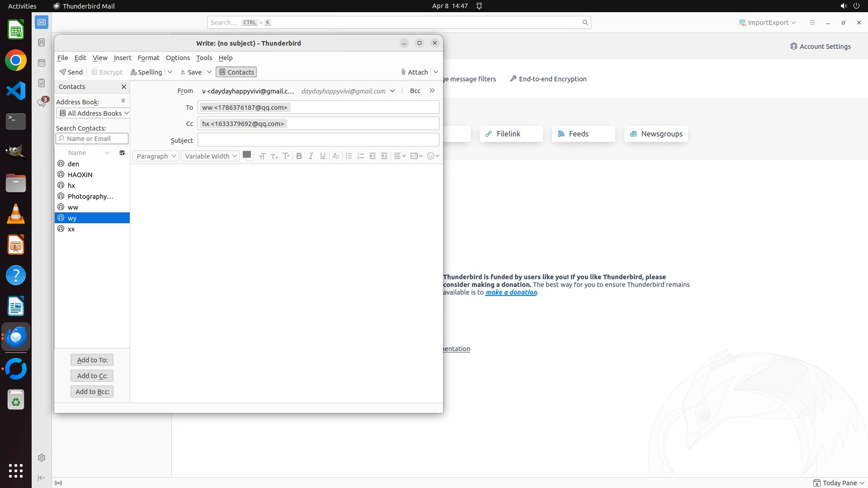Open the Format menu

point(148,58)
